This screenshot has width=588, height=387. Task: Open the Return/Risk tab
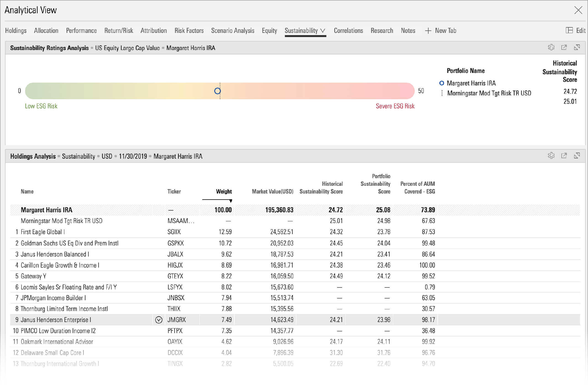[119, 31]
